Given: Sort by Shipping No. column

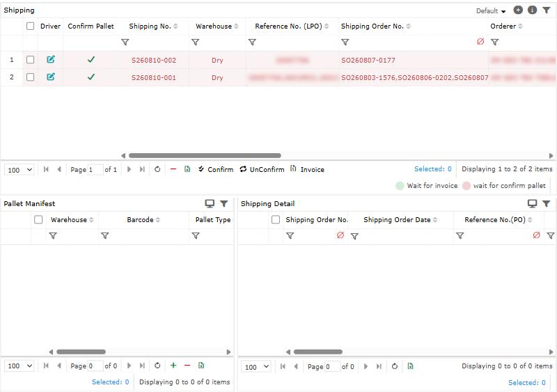Looking at the screenshot, I should [175, 26].
